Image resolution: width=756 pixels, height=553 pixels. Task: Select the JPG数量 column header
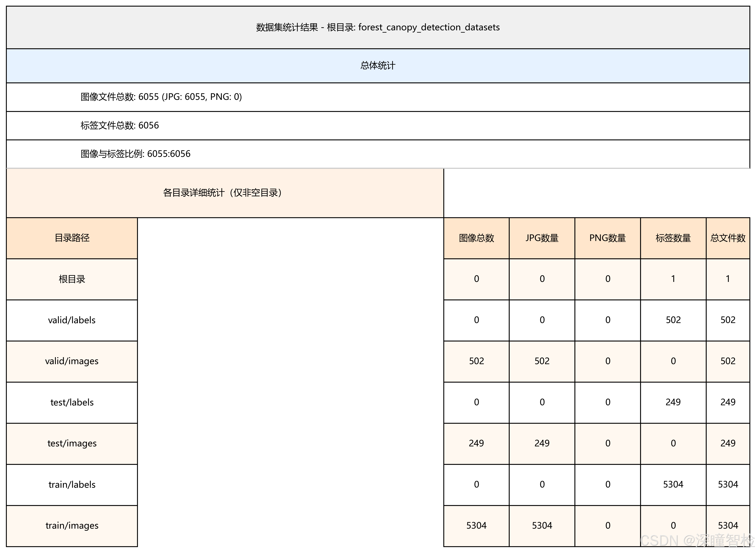pyautogui.click(x=542, y=238)
